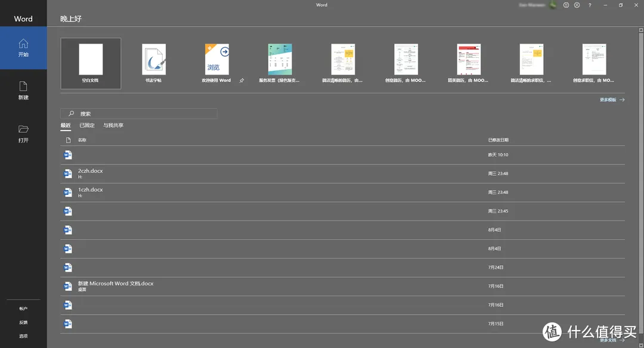Screen dimensions: 644x348
Task: Click the Word icon beside 2czh.docx
Action: [67, 173]
